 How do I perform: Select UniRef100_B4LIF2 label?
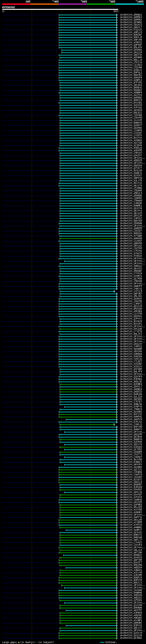pyautogui.click(x=131, y=334)
